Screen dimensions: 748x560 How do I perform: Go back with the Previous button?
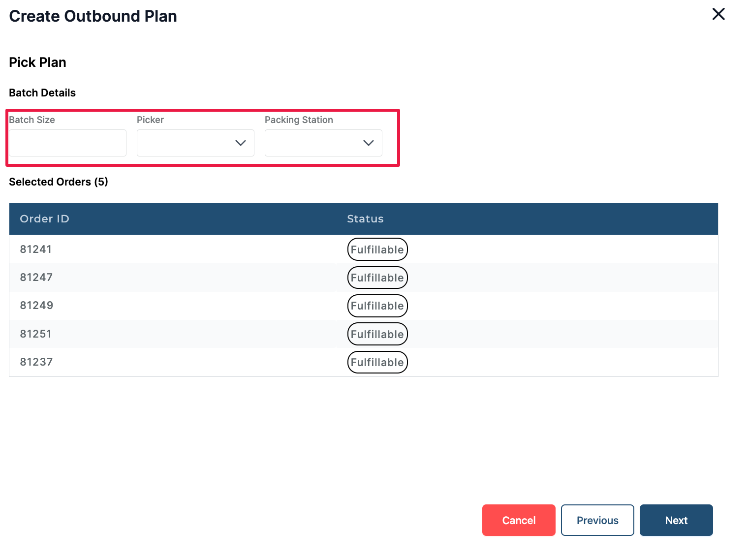(597, 520)
